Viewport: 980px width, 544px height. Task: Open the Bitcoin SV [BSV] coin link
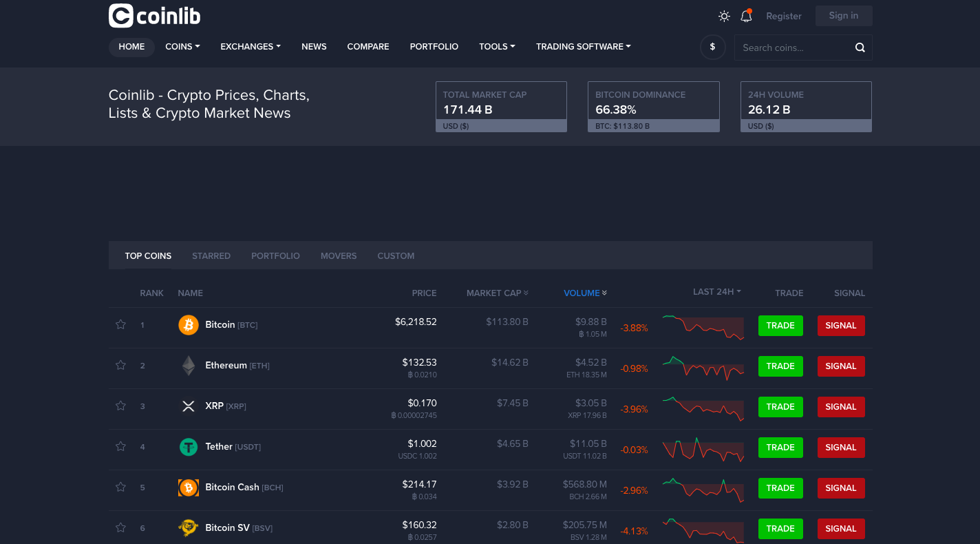[x=239, y=527]
